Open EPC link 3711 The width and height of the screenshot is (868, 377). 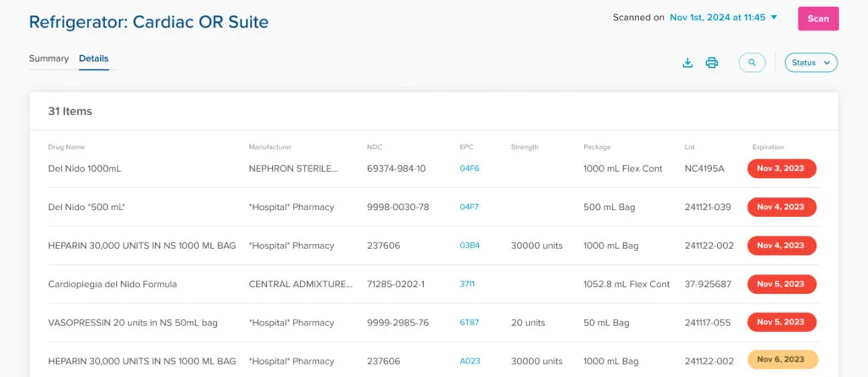point(467,284)
